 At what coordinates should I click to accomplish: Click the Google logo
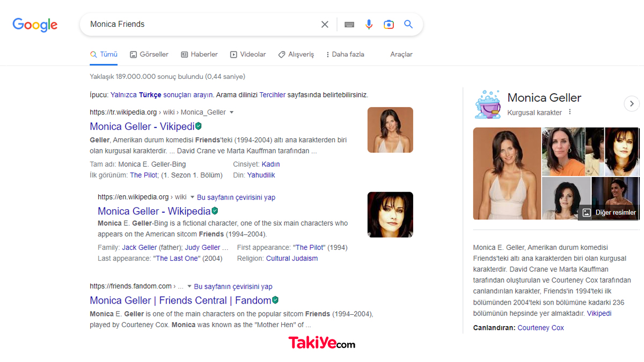pyautogui.click(x=35, y=25)
